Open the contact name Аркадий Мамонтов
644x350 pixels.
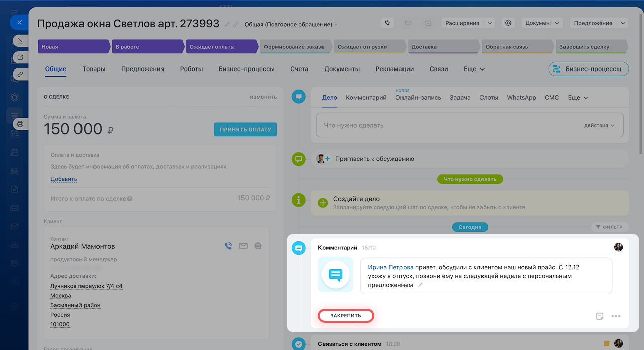[x=83, y=247]
